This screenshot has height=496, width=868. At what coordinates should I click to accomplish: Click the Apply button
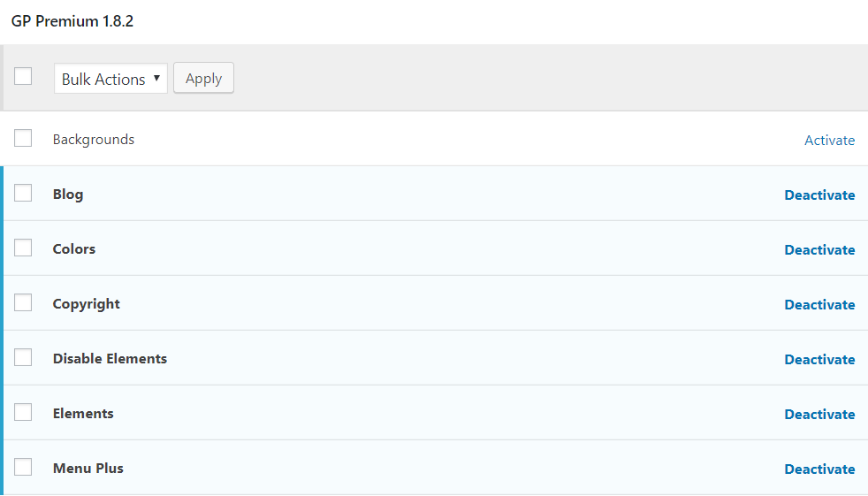coord(203,78)
